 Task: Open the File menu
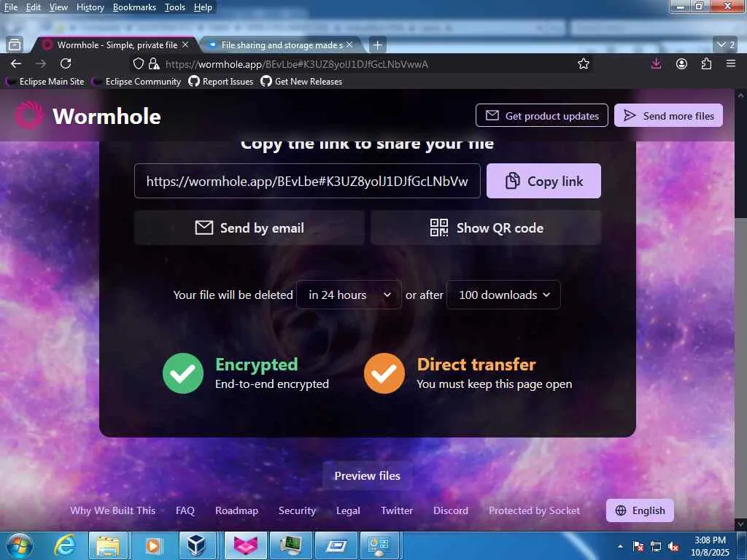(10, 7)
